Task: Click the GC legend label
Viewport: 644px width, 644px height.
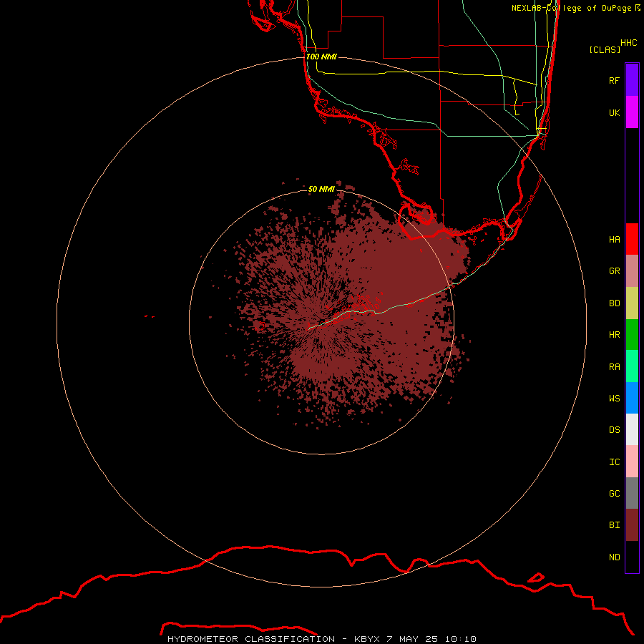Action: click(614, 493)
